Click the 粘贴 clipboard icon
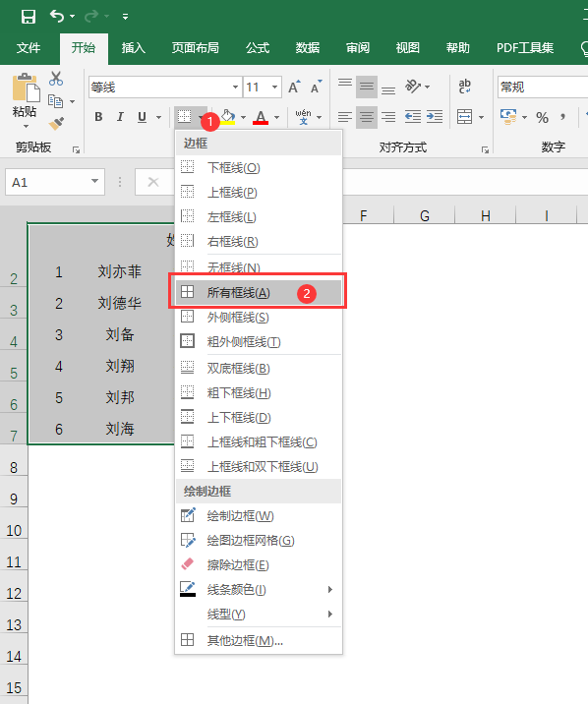 pyautogui.click(x=26, y=88)
